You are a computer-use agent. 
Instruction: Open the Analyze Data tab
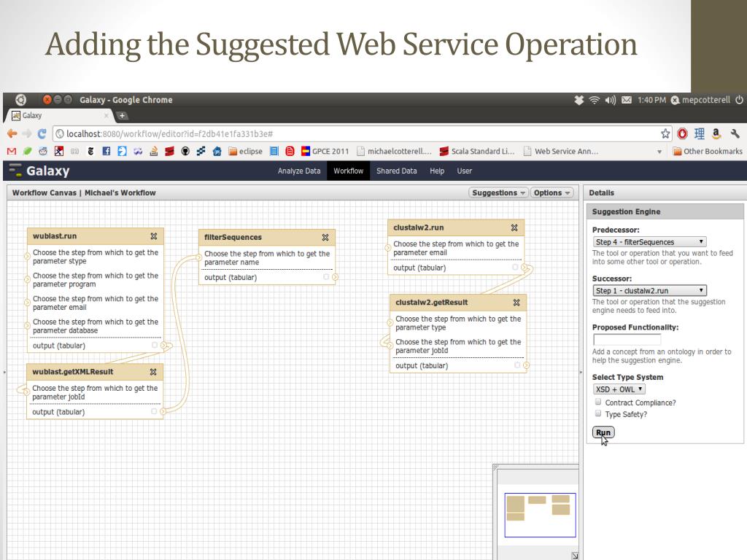[299, 171]
